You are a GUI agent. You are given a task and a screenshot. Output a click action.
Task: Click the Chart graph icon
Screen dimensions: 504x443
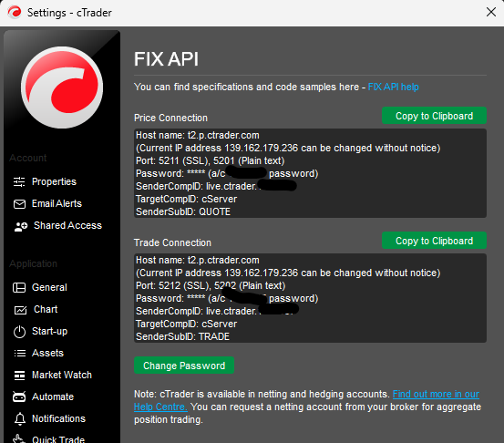coord(20,310)
